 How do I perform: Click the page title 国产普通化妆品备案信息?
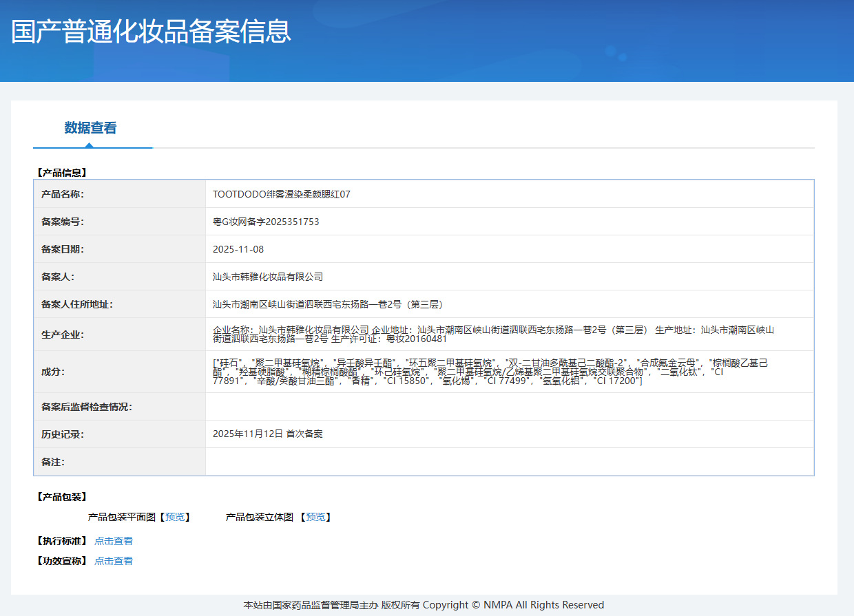(151, 32)
